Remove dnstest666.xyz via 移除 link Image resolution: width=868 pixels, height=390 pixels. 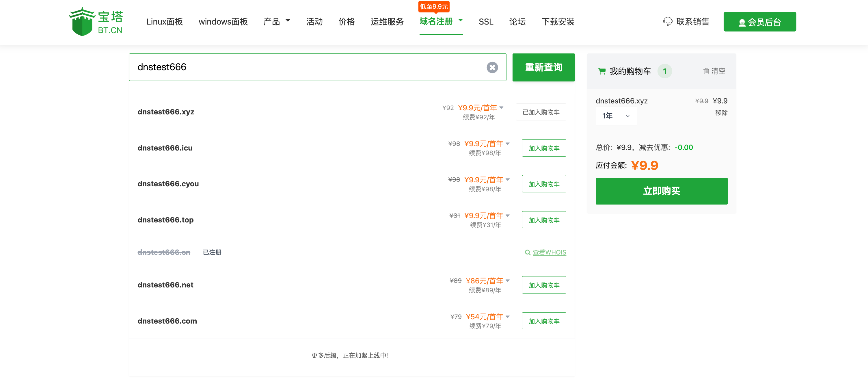point(721,113)
